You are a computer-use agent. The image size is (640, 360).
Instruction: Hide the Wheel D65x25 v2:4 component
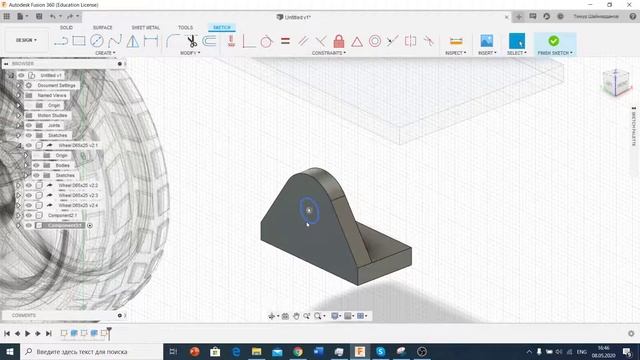29,205
